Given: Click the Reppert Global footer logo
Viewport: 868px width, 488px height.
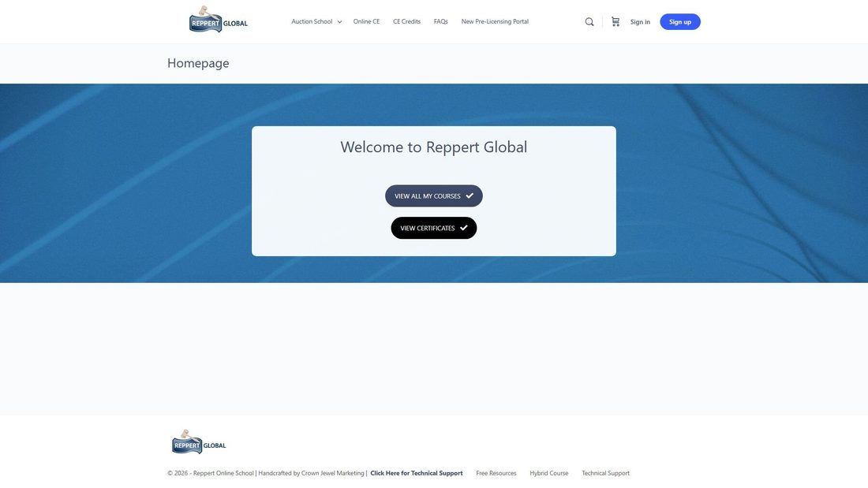Looking at the screenshot, I should (199, 442).
